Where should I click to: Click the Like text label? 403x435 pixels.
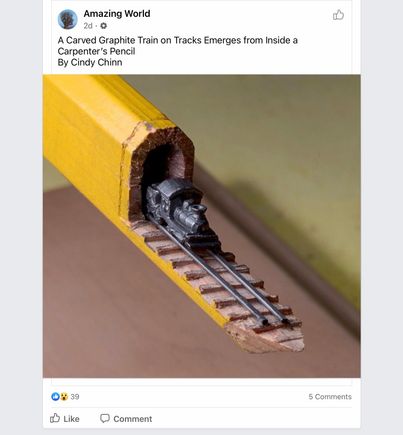click(71, 419)
